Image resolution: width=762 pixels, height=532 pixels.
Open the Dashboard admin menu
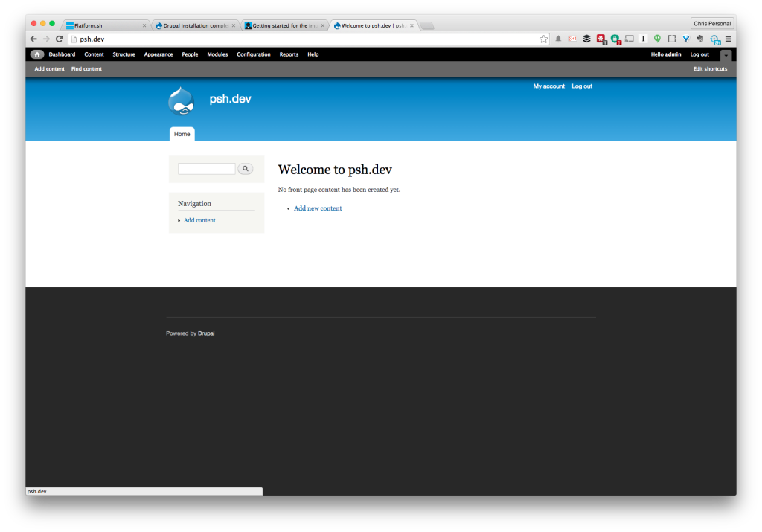62,54
